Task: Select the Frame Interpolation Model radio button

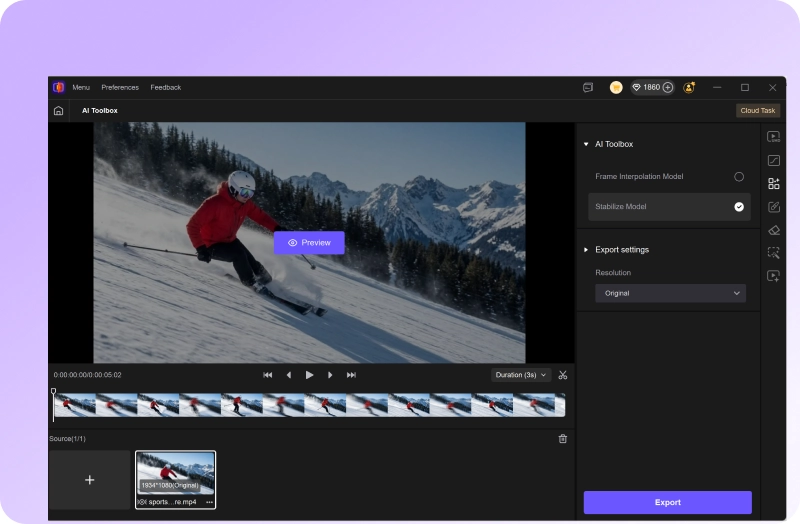Action: 739,177
